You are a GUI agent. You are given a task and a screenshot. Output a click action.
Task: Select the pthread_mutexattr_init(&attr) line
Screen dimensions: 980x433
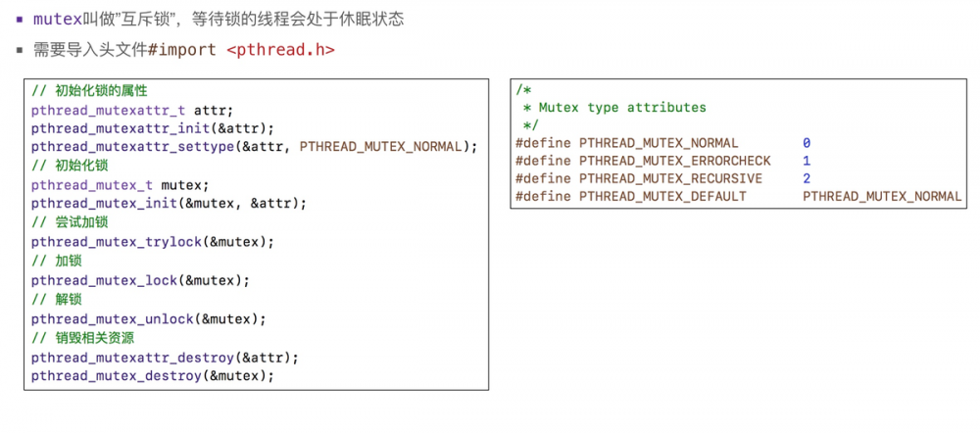click(153, 127)
